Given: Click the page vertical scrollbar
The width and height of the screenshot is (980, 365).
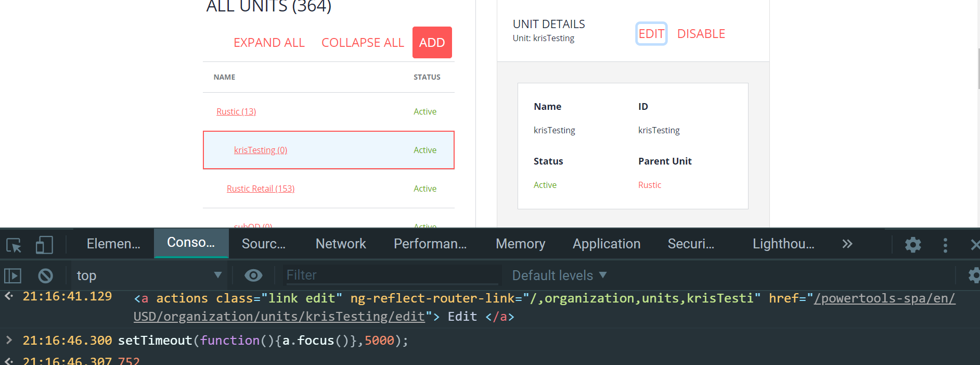Looking at the screenshot, I should (978, 69).
